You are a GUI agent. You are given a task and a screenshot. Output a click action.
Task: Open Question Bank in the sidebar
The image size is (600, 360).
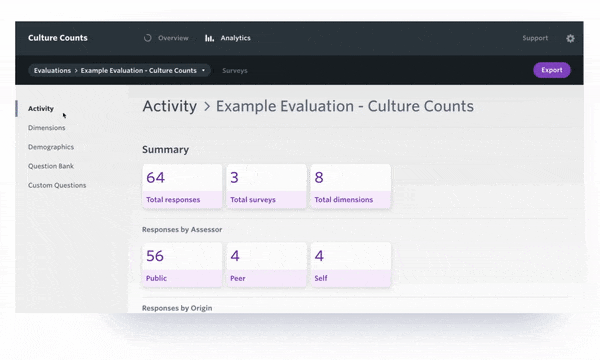click(x=51, y=166)
